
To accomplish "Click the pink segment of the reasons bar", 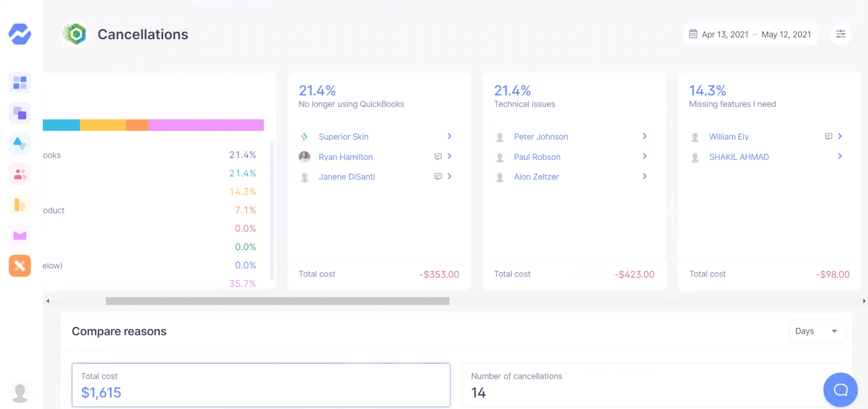I will tap(206, 125).
